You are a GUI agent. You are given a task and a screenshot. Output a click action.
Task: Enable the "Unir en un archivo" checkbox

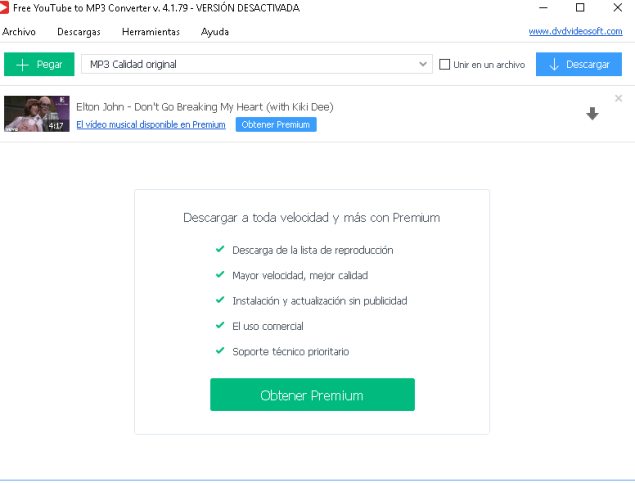[x=445, y=65]
